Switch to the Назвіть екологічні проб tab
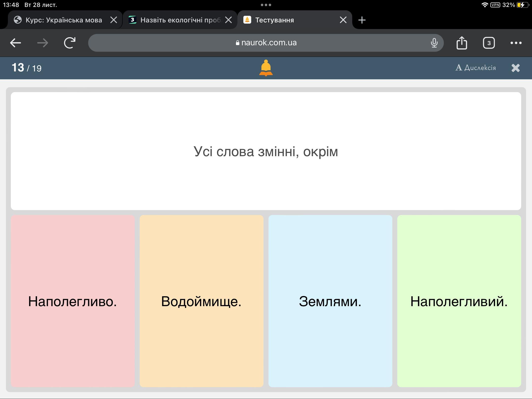Viewport: 532px width, 399px height. point(180,20)
